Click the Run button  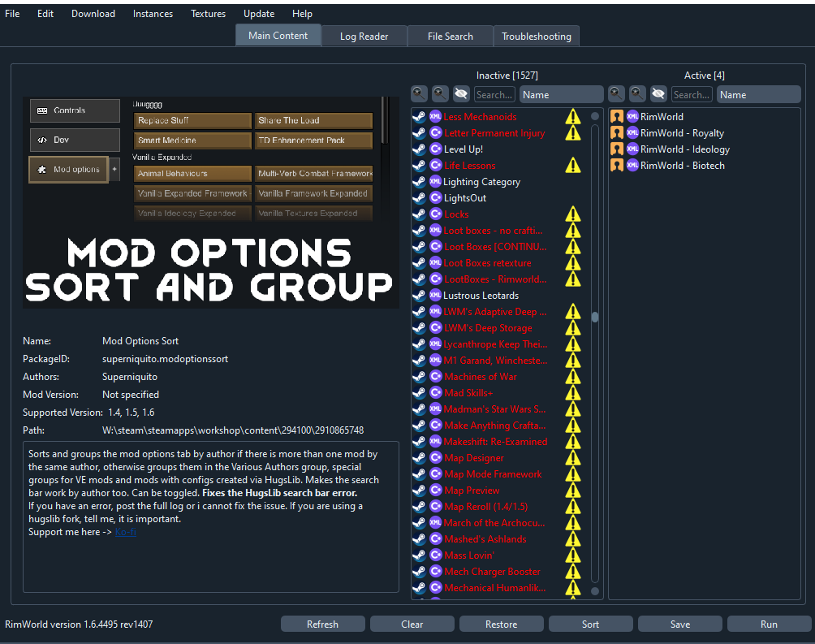(770, 624)
